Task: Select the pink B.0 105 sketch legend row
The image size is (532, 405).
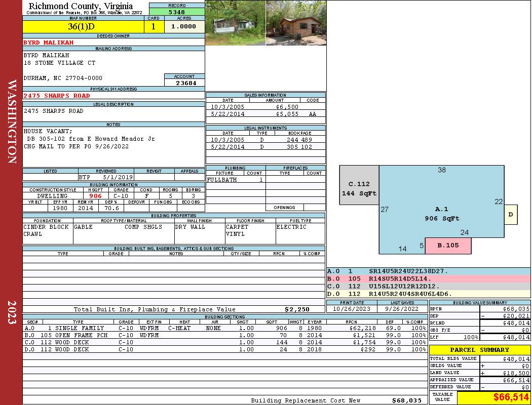Action: coord(428,278)
